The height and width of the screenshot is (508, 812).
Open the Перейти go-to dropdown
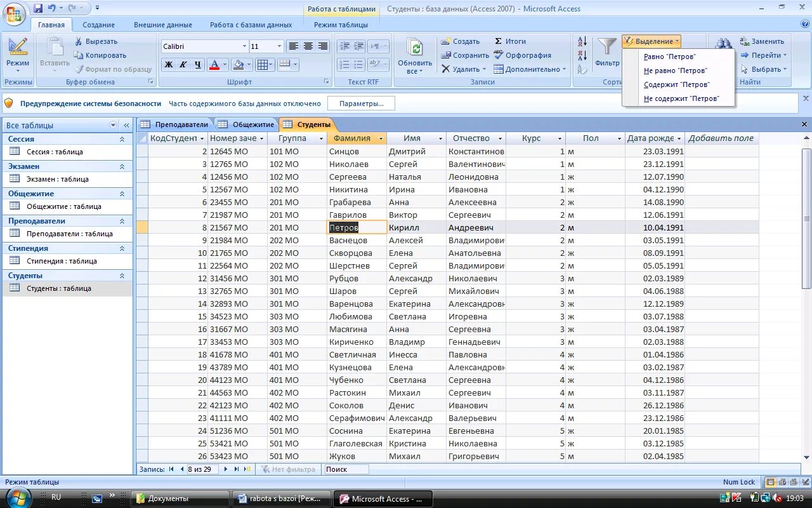click(x=763, y=55)
